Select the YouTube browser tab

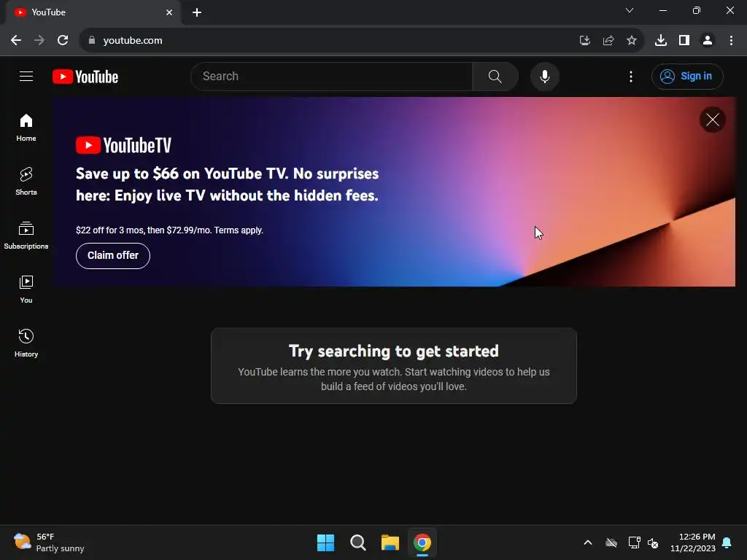coord(93,12)
